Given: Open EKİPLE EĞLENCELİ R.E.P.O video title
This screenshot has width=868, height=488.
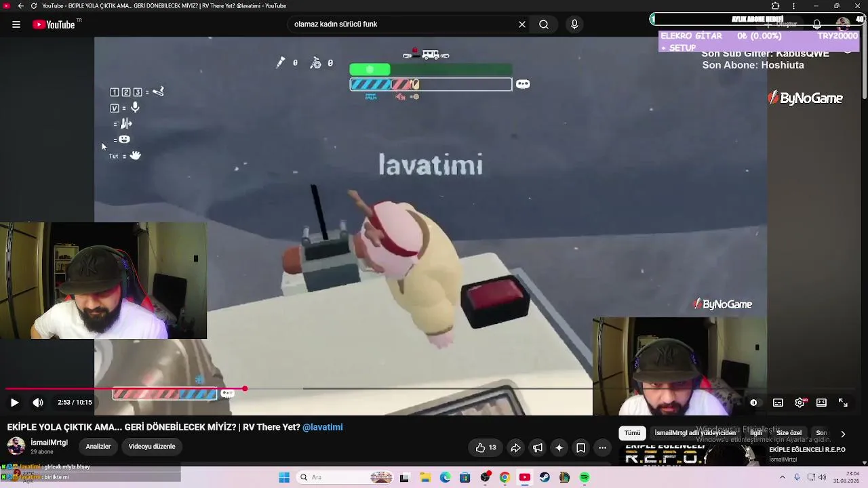Looking at the screenshot, I should pyautogui.click(x=807, y=450).
